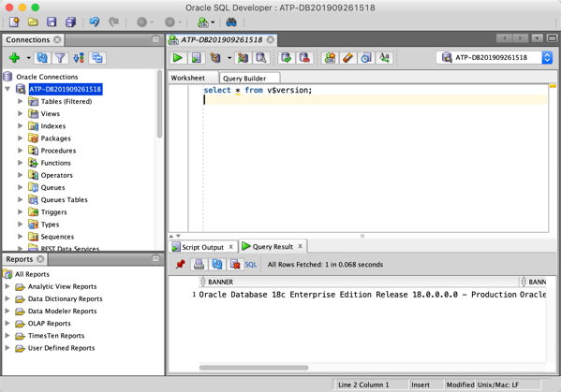Image resolution: width=561 pixels, height=392 pixels.
Task: Clear the worksheet with the eraser icon
Action: (x=347, y=57)
